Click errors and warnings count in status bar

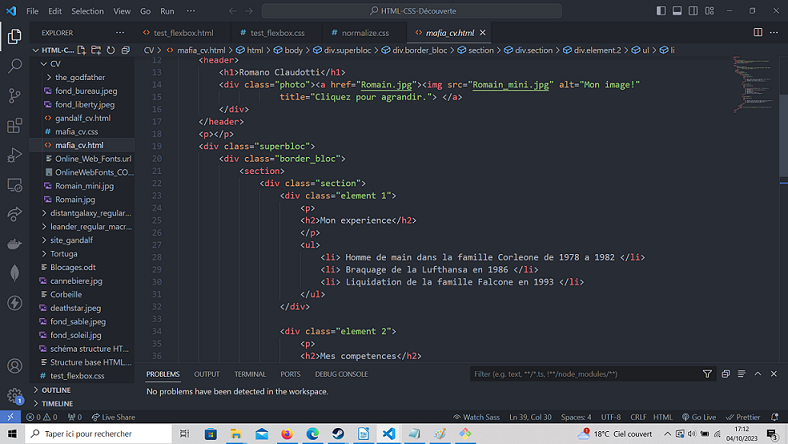pyautogui.click(x=42, y=417)
